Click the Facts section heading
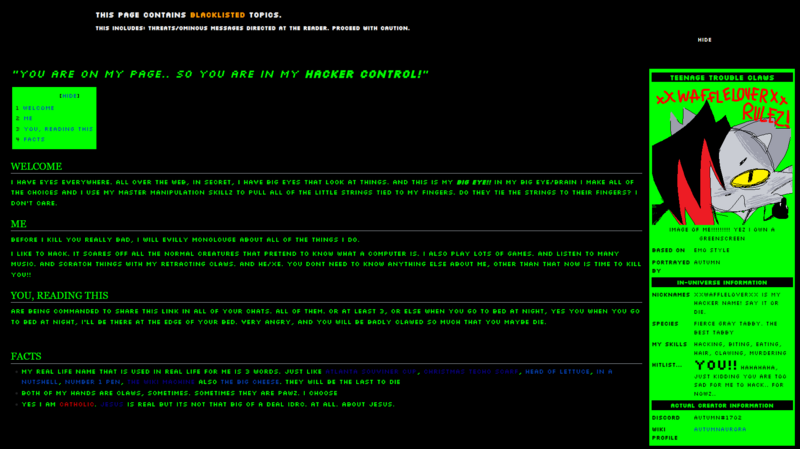 [29, 356]
